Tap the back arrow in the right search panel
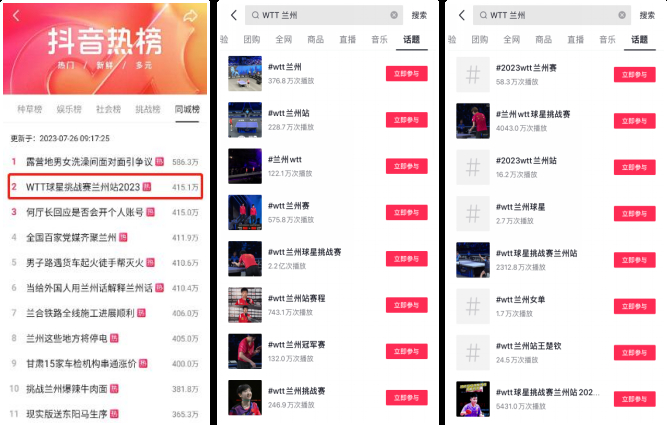This screenshot has height=425, width=667. click(x=462, y=15)
